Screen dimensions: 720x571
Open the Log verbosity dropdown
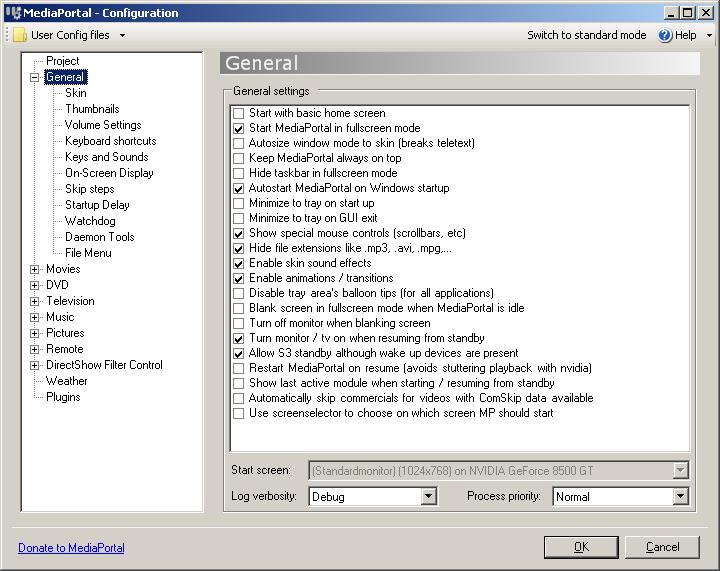(428, 496)
